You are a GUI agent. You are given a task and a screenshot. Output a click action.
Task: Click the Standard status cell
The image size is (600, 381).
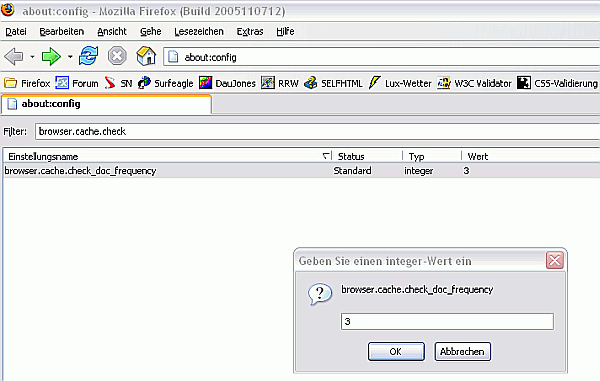[x=352, y=171]
